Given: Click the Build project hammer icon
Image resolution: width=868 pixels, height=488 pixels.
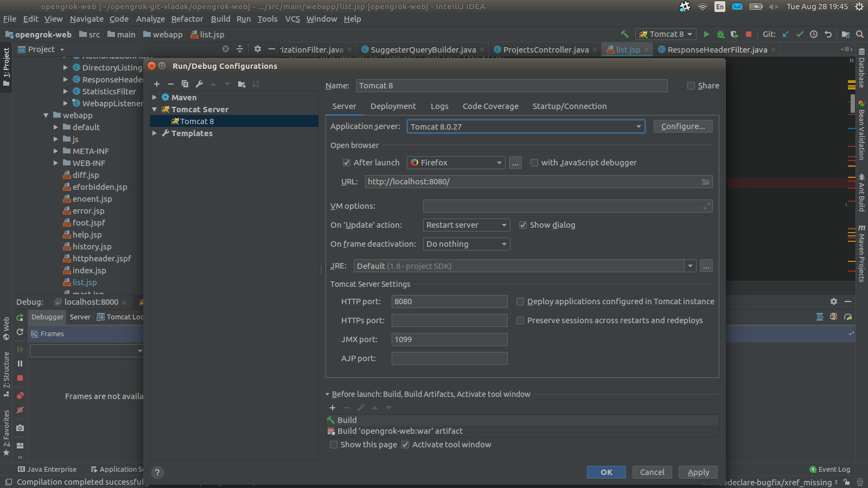Looking at the screenshot, I should 625,34.
